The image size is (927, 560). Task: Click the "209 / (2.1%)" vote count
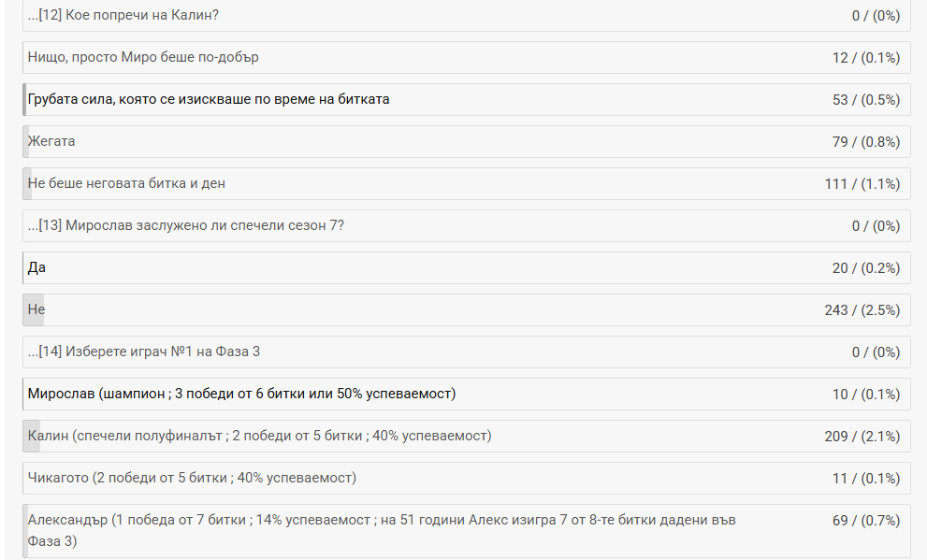(862, 436)
